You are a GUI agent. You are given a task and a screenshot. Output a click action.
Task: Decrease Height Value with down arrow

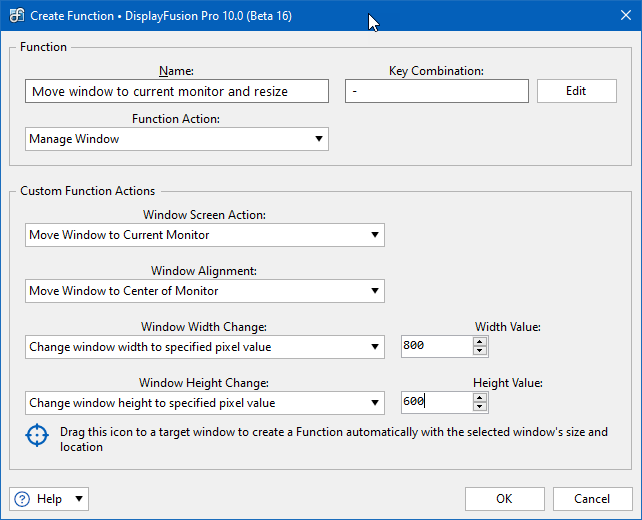(480, 407)
